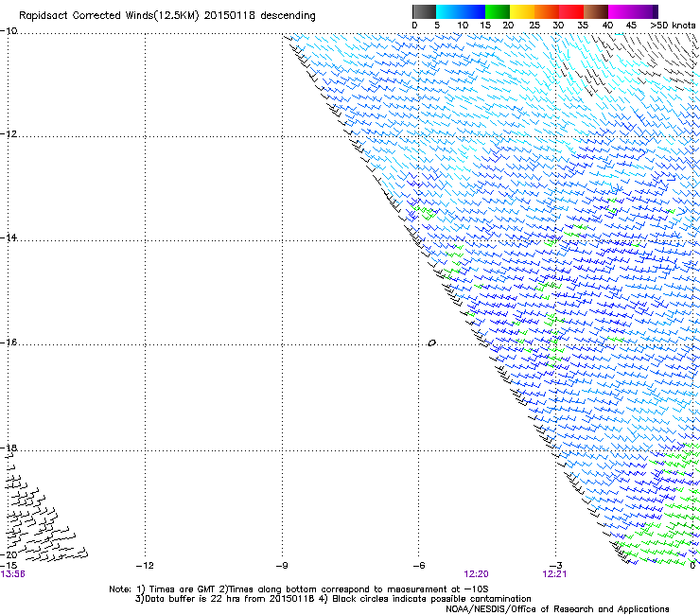Click the '-12' longitude label on the bottom axis
Viewport: 700px width, 615px height.
click(x=145, y=566)
